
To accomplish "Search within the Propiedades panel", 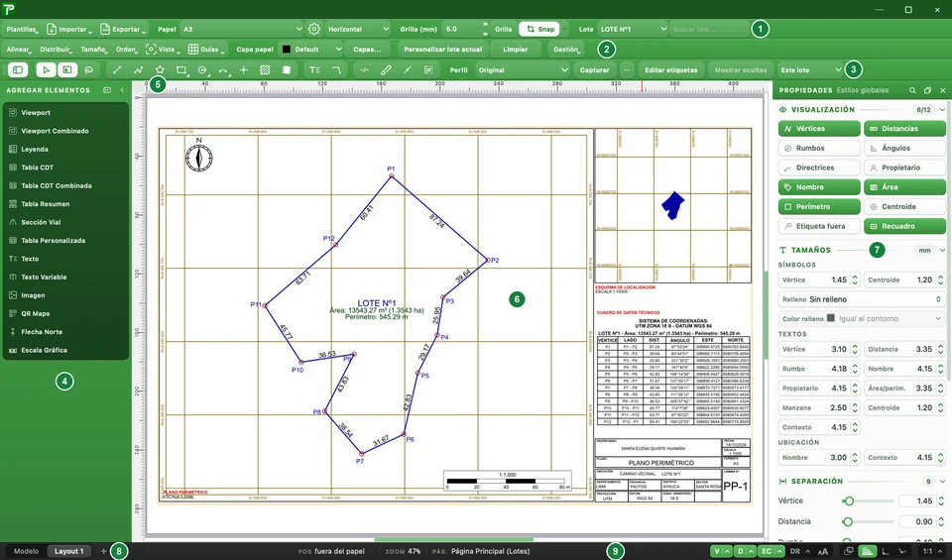I will 912,90.
